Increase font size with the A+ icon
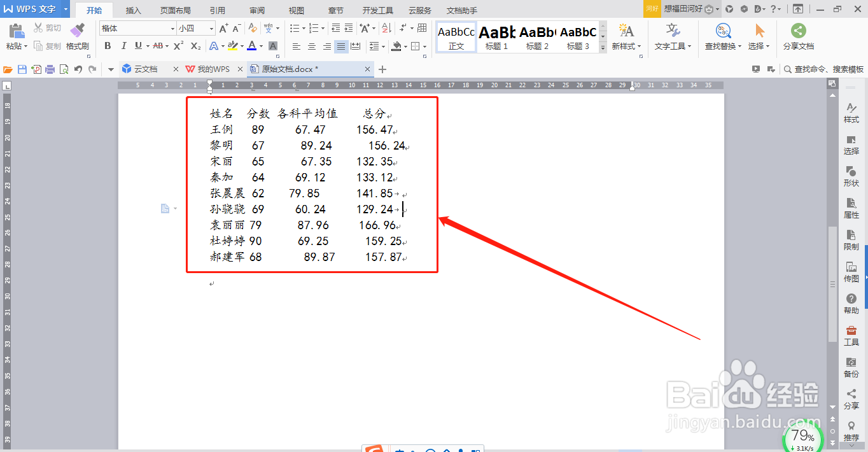Image resolution: width=868 pixels, height=452 pixels. pyautogui.click(x=223, y=28)
